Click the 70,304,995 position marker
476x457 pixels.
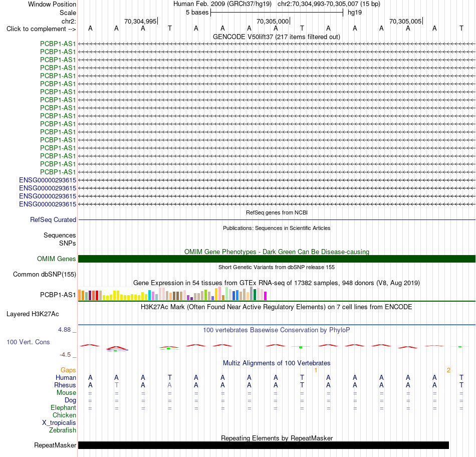click(x=140, y=21)
